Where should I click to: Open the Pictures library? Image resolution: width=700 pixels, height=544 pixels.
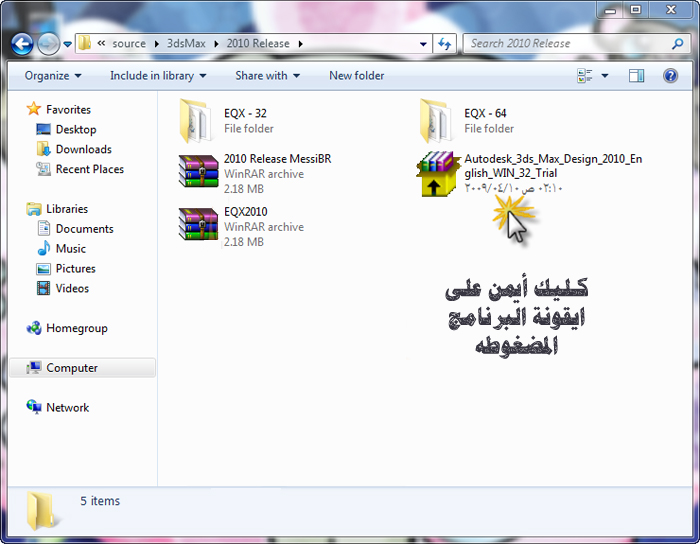[x=75, y=269]
